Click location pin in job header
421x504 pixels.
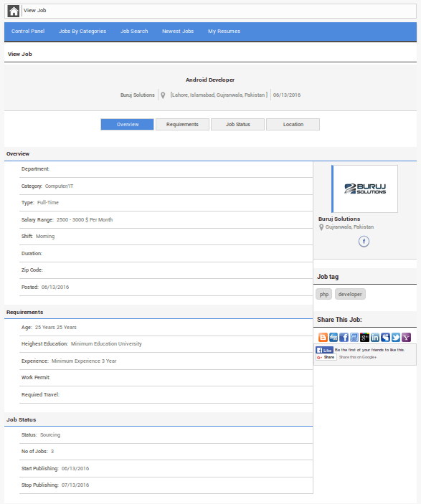pyautogui.click(x=163, y=95)
